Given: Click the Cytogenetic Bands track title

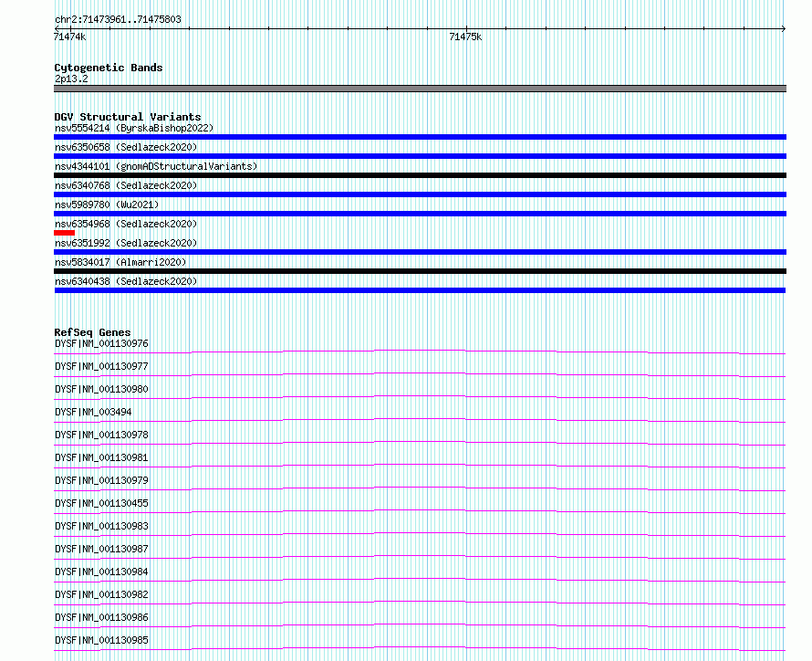Looking at the screenshot, I should [109, 68].
